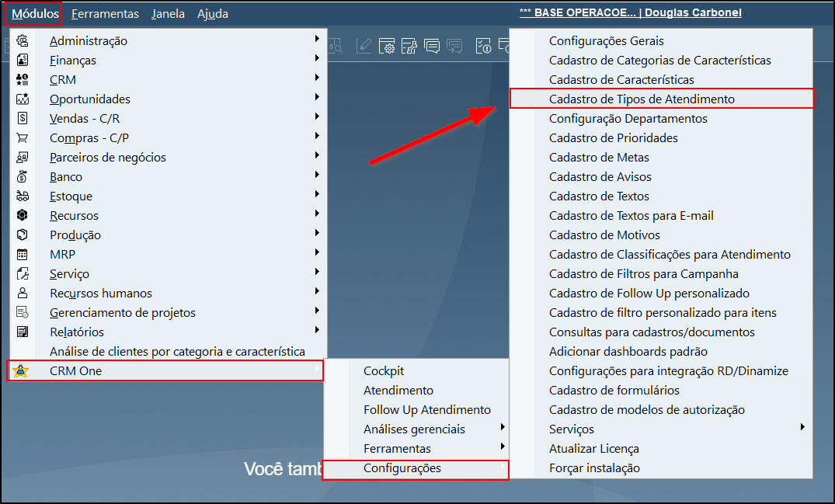This screenshot has height=504, width=835.
Task: Open the Ajuda menu in the menu bar
Action: (x=212, y=13)
